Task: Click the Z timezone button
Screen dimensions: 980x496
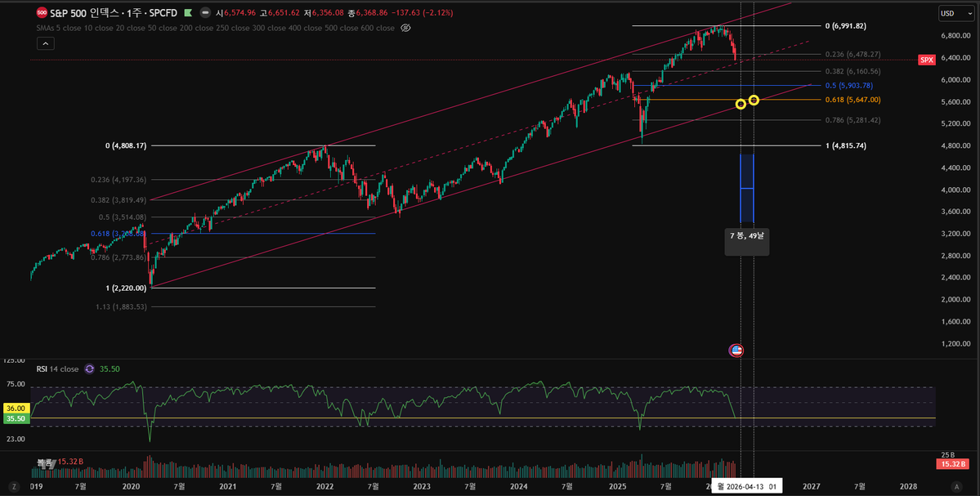Action: pos(14,486)
